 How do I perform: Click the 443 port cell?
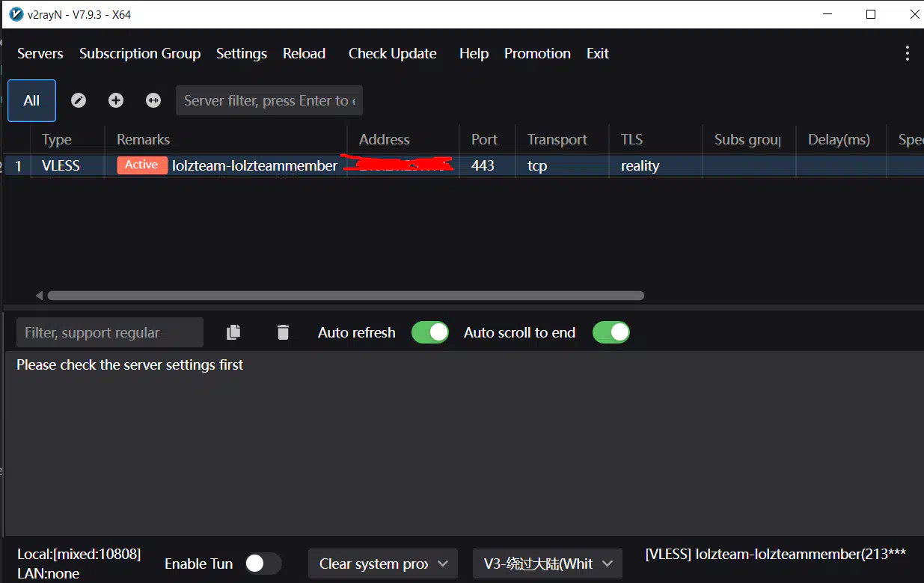483,165
